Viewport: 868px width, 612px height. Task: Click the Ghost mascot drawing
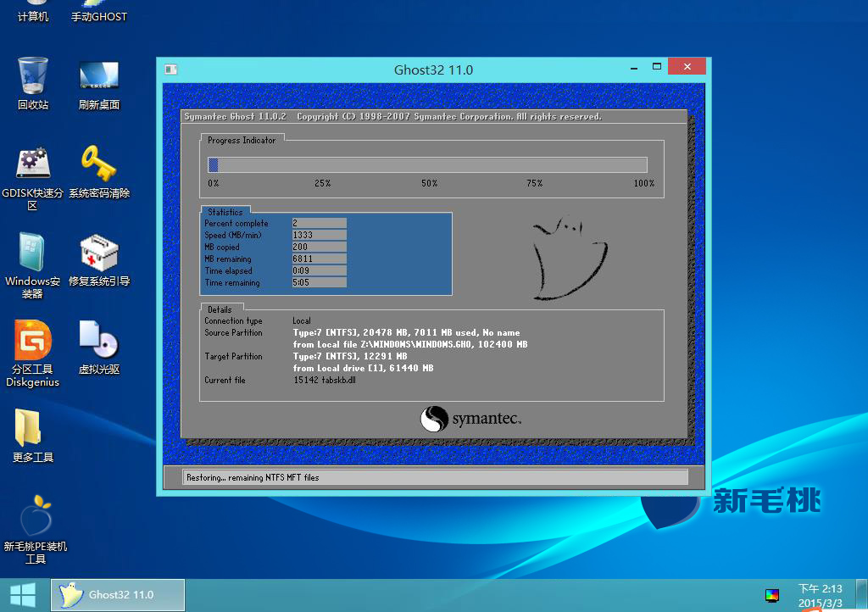click(570, 259)
